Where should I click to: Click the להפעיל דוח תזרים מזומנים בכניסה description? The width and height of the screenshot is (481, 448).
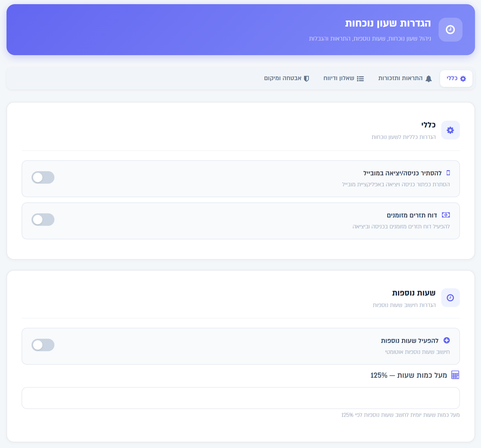401,227
